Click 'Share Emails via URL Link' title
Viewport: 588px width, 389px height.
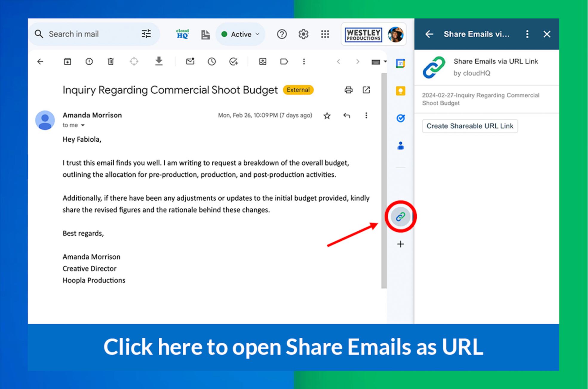tap(496, 61)
